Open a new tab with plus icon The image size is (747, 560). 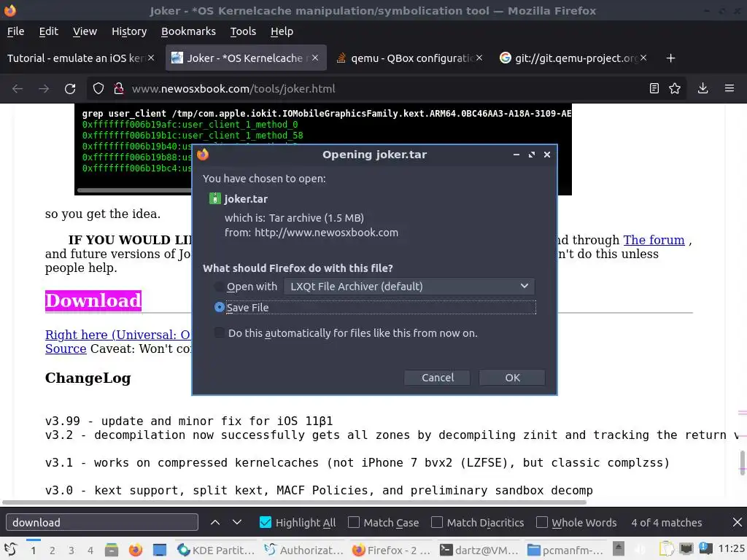tap(671, 58)
